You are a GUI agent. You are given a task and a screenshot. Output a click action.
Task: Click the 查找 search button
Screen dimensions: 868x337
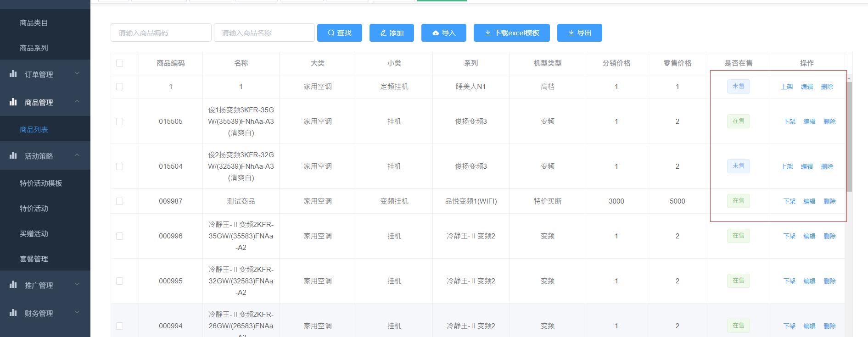coord(340,33)
